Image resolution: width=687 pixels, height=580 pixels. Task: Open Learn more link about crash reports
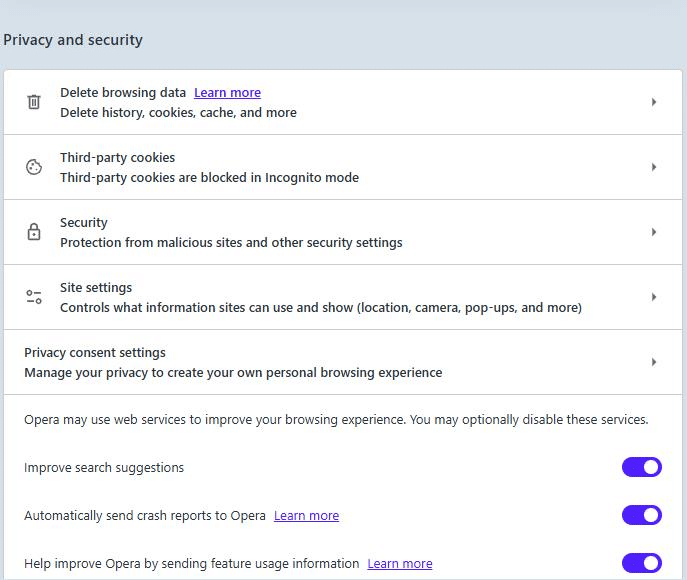click(306, 516)
